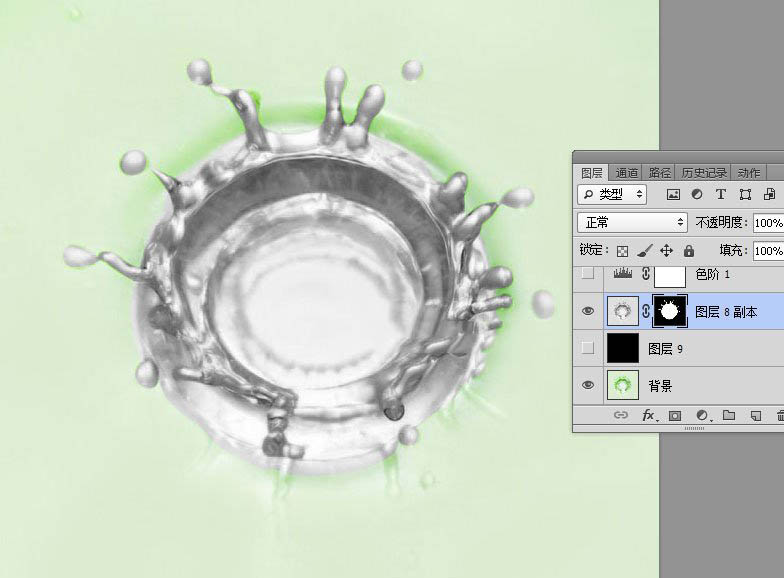Image resolution: width=784 pixels, height=578 pixels.
Task: Hide the 图层 8 副本 layer
Action: click(588, 311)
